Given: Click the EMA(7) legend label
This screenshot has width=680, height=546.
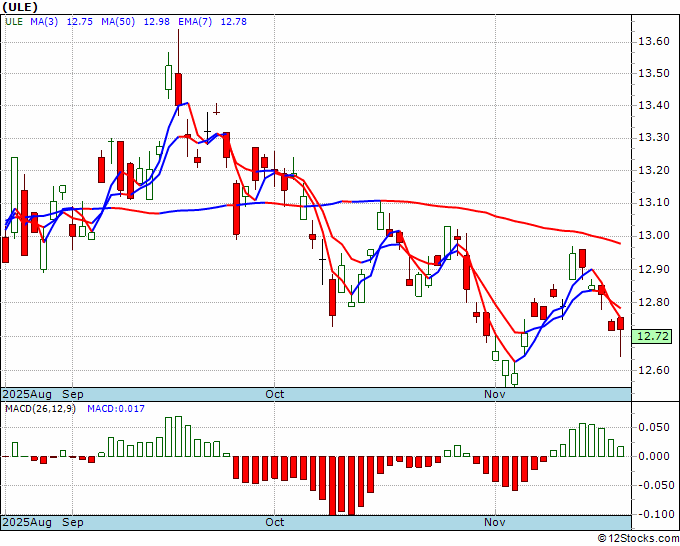Looking at the screenshot, I should tap(195, 22).
